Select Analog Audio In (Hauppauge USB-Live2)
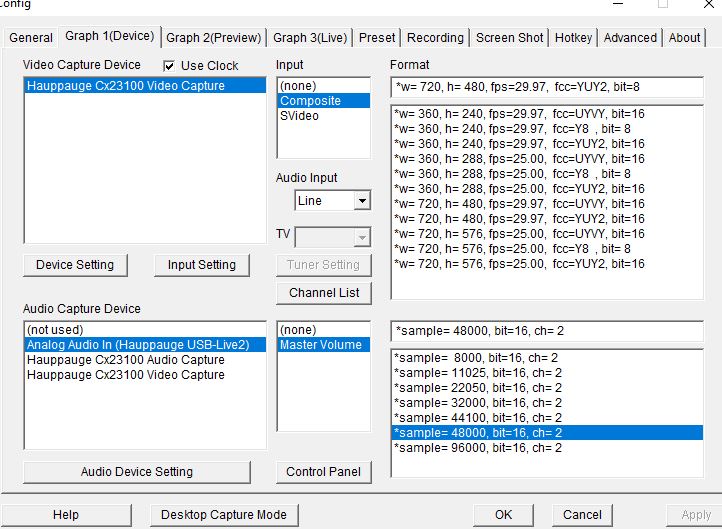722x529 pixels. click(145, 345)
